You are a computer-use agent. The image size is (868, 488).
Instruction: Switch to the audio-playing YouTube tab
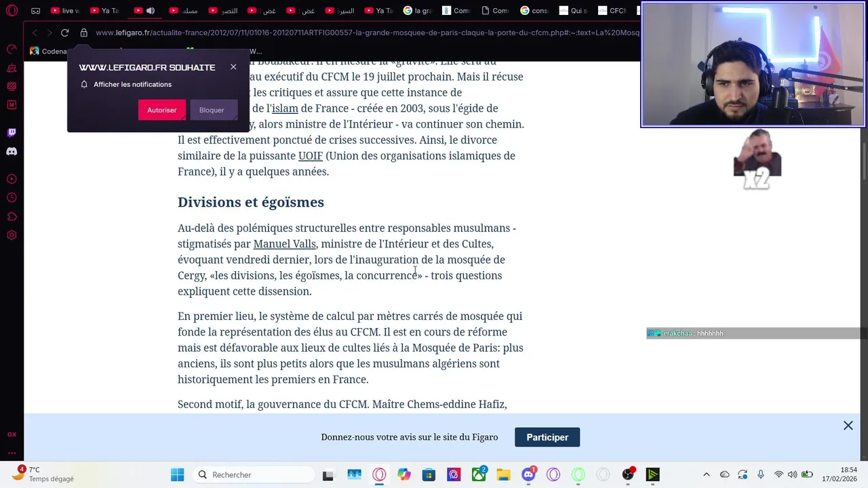(x=144, y=11)
